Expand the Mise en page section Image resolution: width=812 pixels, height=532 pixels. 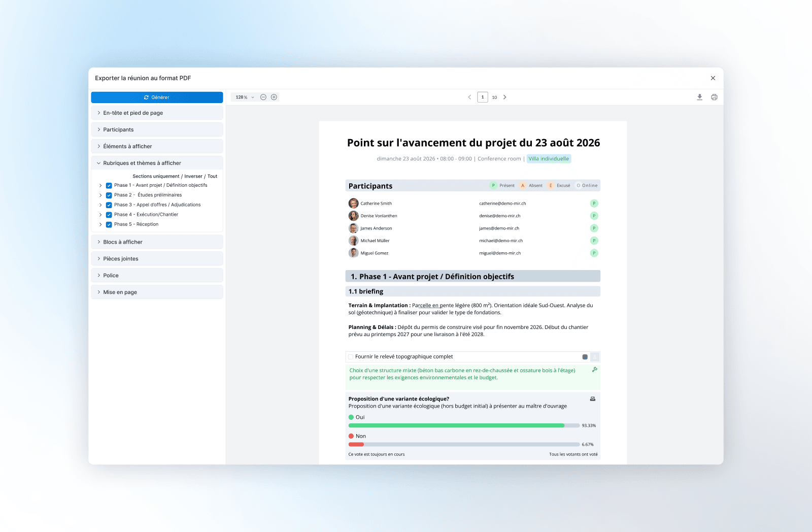(157, 292)
